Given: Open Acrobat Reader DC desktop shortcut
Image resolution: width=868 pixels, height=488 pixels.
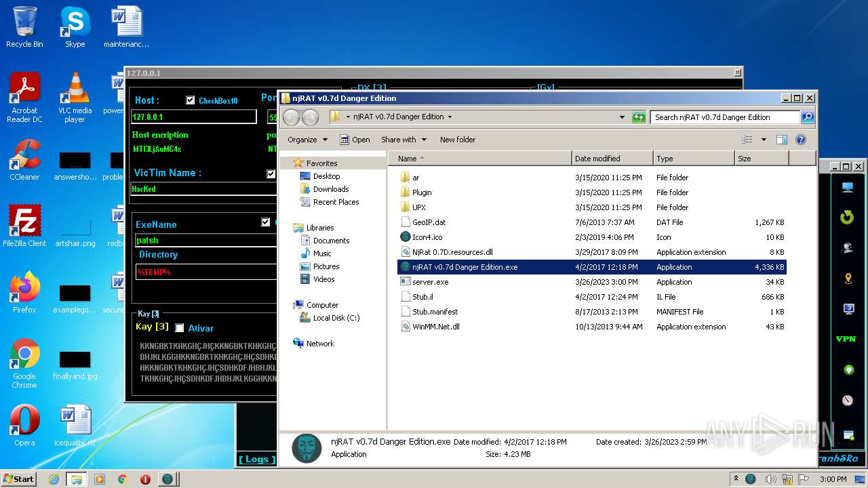Looking at the screenshot, I should [24, 98].
